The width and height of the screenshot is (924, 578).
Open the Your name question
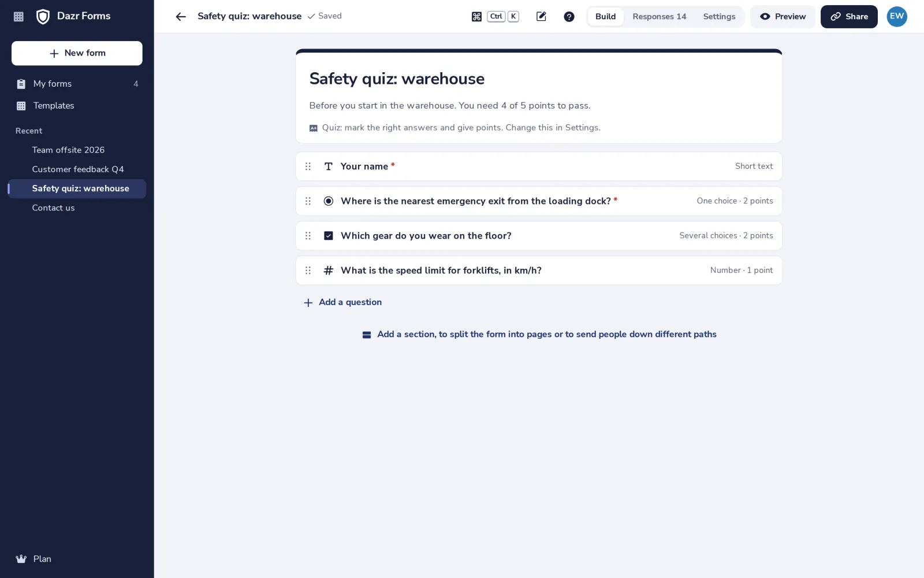539,166
